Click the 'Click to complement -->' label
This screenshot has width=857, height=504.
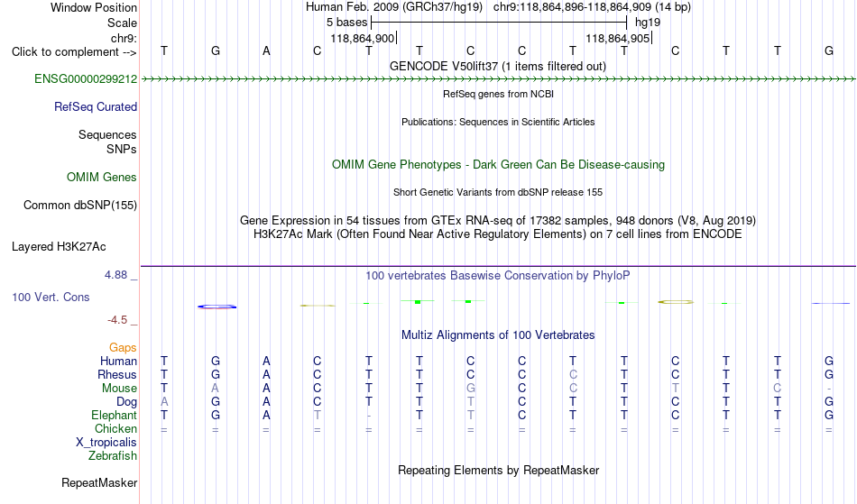tap(74, 52)
